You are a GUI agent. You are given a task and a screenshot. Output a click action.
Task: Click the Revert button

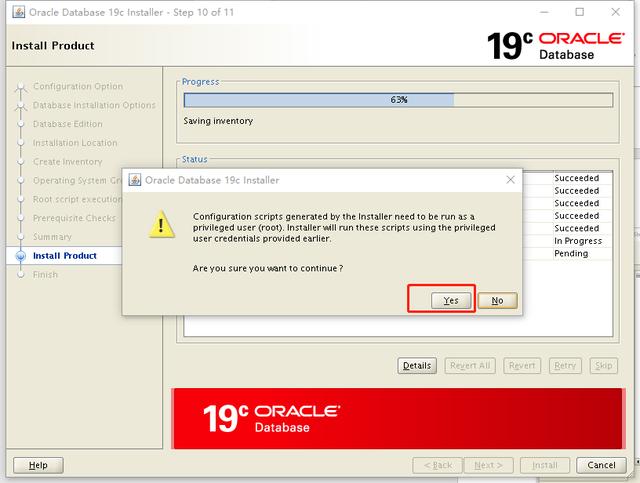(522, 365)
